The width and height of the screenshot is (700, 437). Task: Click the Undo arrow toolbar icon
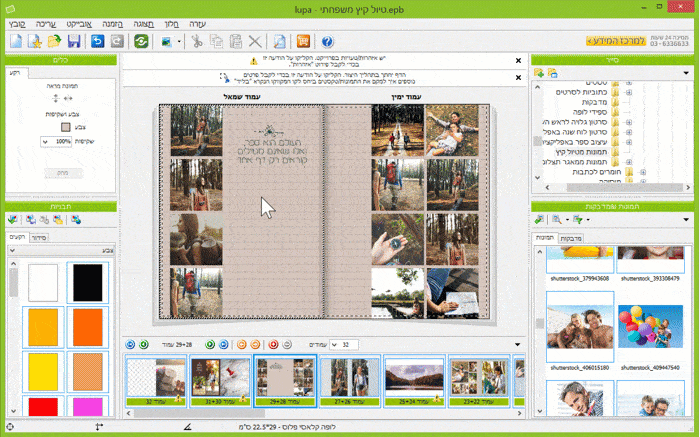click(x=97, y=41)
